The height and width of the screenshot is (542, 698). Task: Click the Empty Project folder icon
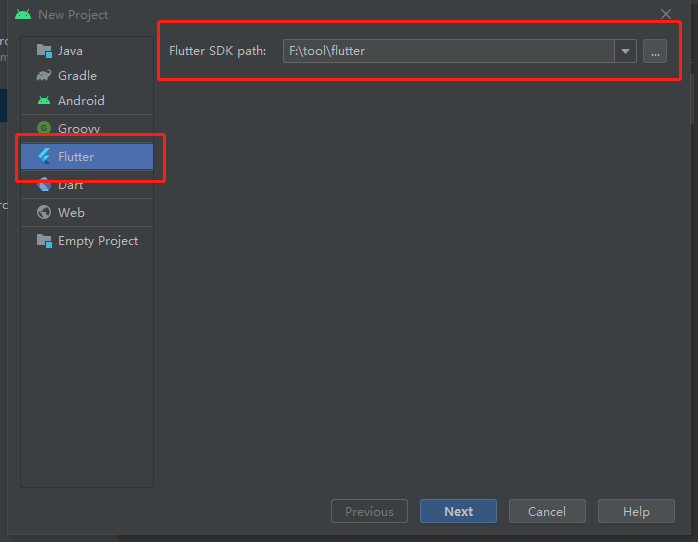pos(44,241)
